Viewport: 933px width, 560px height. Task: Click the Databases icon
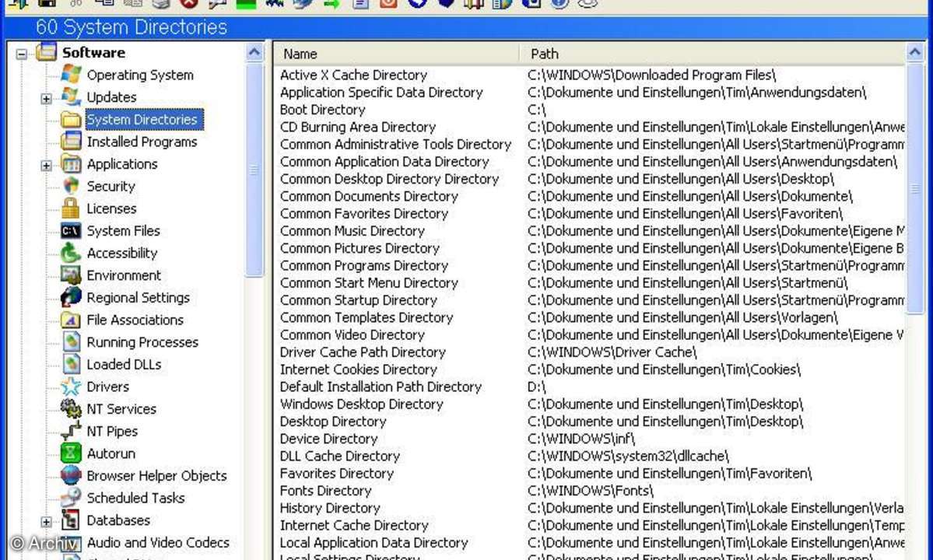click(71, 520)
